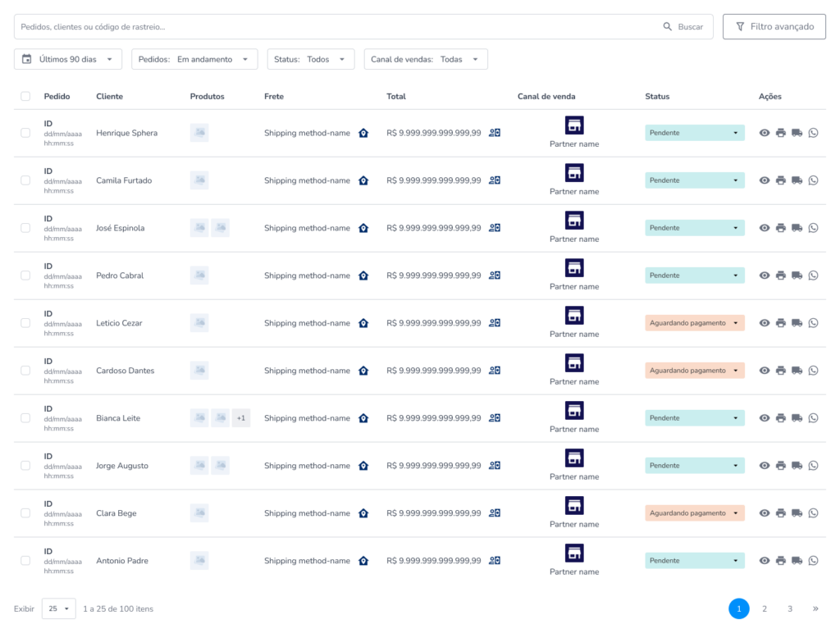840x633 pixels.
Task: Print the order for Camila Furtado
Action: pyautogui.click(x=780, y=180)
